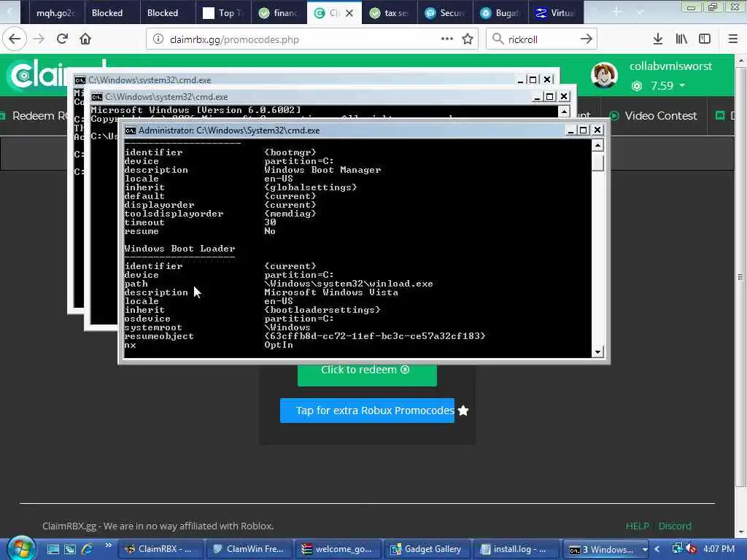The height and width of the screenshot is (560, 747).
Task: Click Show Desktop in quick launch
Action: pos(53,549)
